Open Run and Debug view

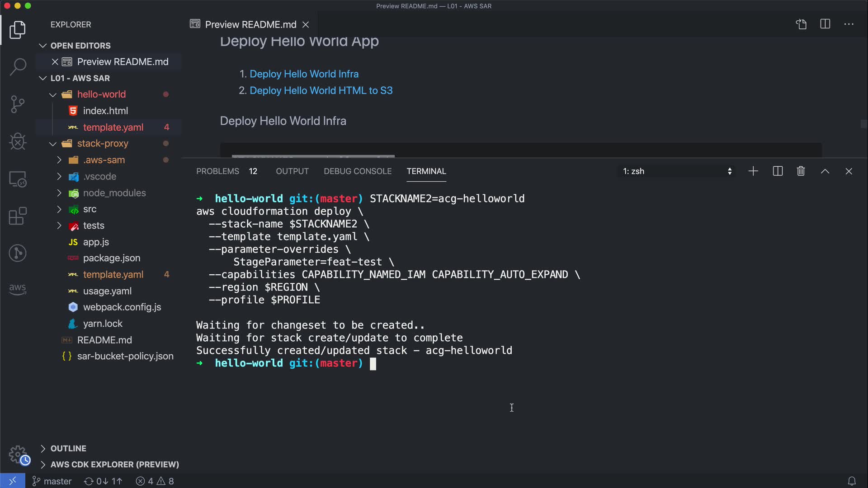[x=18, y=141]
